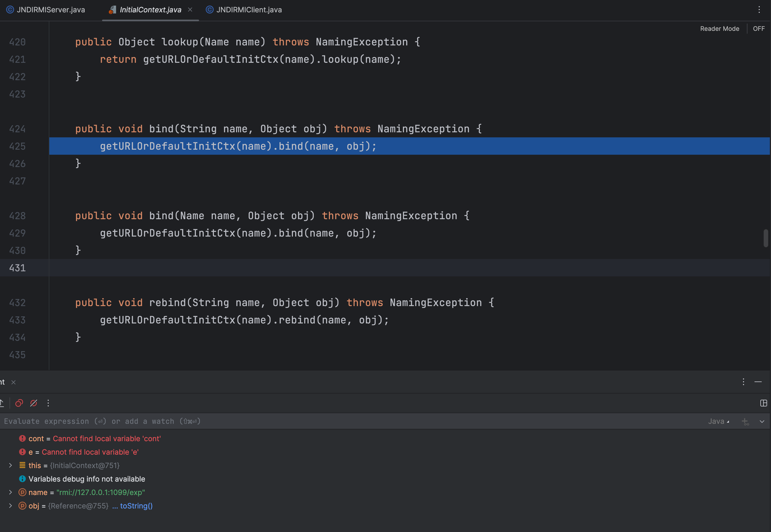This screenshot has height=532, width=771.
Task: Open the Java language selector dropdown
Action: pos(718,421)
